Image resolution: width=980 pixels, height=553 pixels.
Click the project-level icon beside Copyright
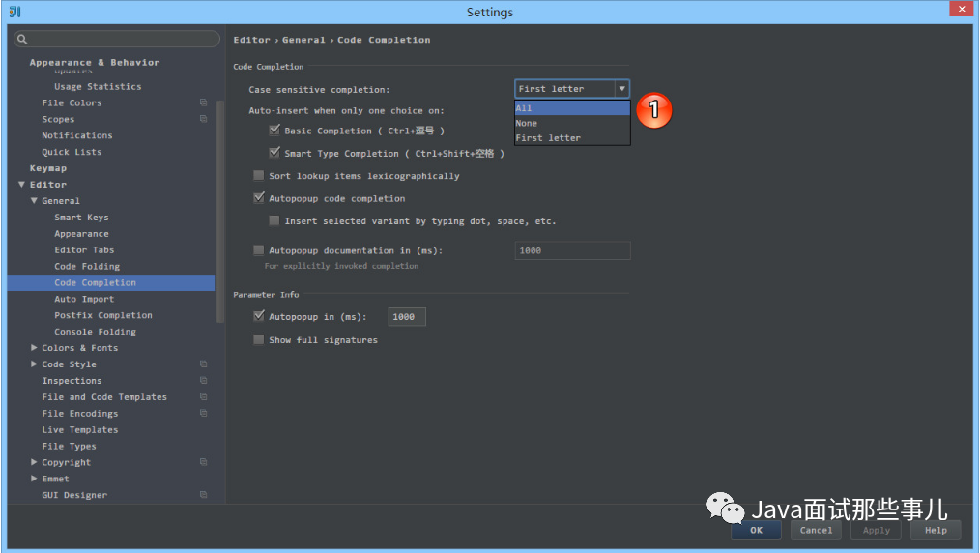tap(203, 462)
